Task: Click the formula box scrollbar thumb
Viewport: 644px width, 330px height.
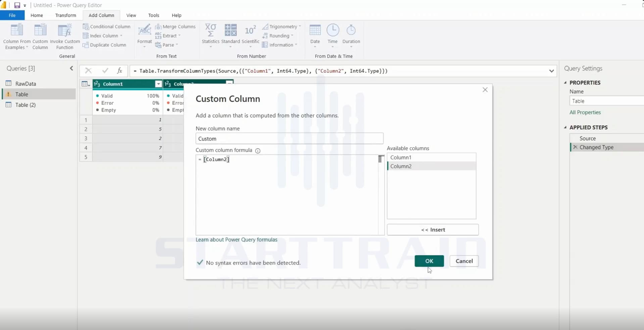Action: (x=380, y=159)
